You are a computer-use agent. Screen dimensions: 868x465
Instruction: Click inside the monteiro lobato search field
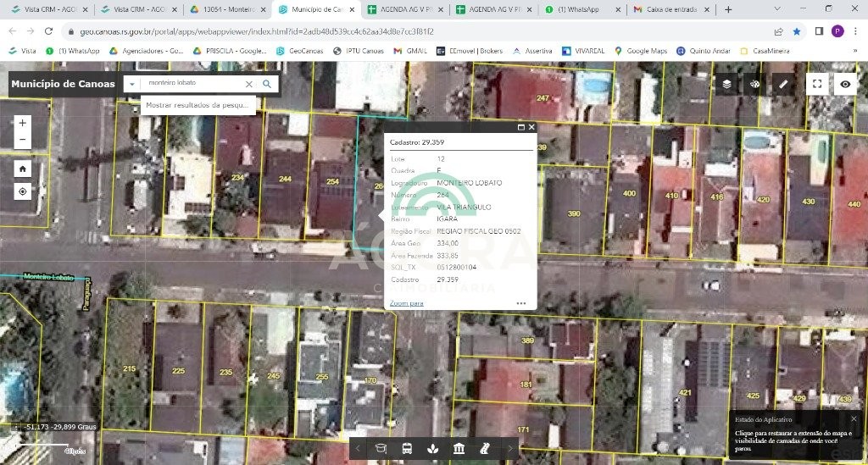(x=191, y=84)
